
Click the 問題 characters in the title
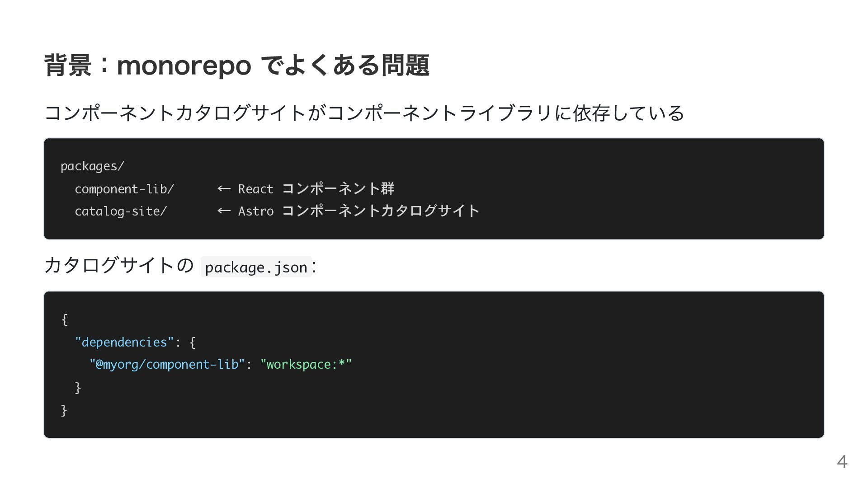coord(405,66)
